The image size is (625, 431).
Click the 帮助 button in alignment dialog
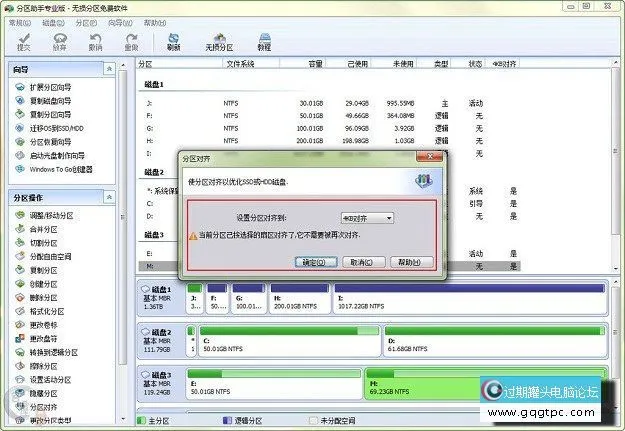pyautogui.click(x=408, y=262)
